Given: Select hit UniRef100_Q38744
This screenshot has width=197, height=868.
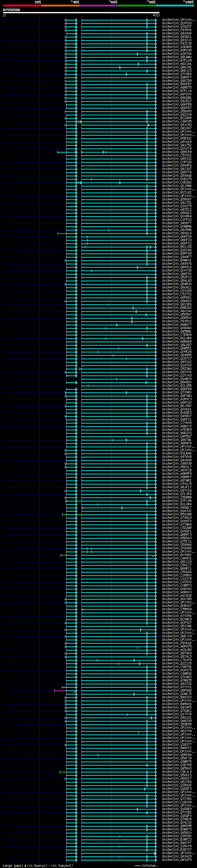Looking at the screenshot, I should click(x=177, y=54).
